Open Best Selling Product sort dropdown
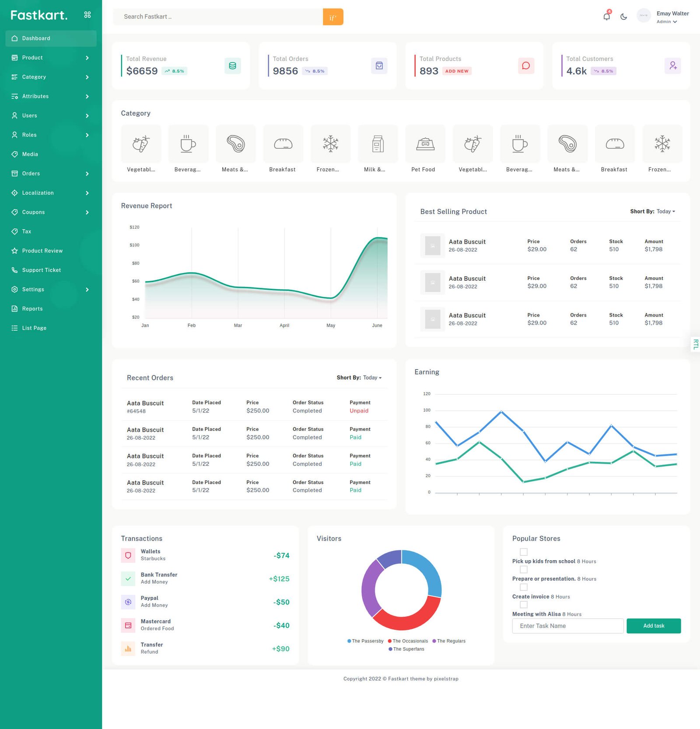This screenshot has width=700, height=729. point(665,212)
